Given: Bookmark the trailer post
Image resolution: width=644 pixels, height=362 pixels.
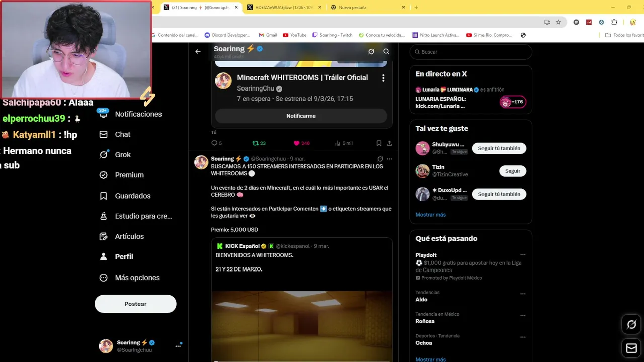Looking at the screenshot, I should coord(379,143).
